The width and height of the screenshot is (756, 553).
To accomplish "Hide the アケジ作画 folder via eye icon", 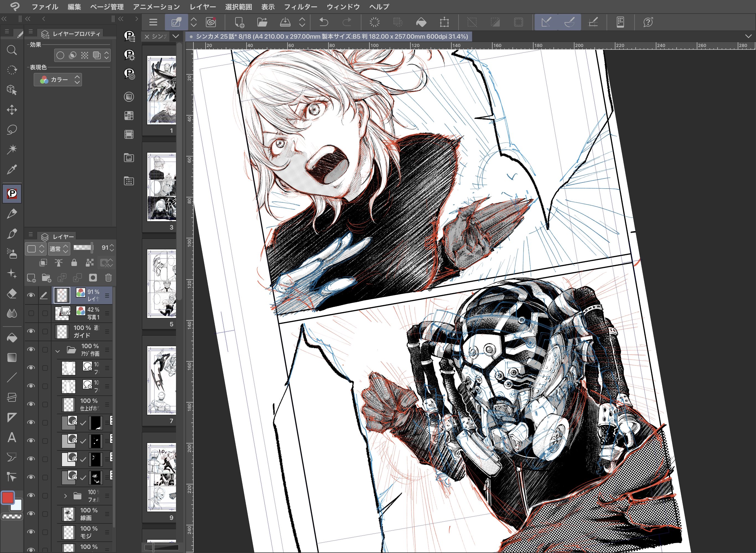I will point(31,349).
